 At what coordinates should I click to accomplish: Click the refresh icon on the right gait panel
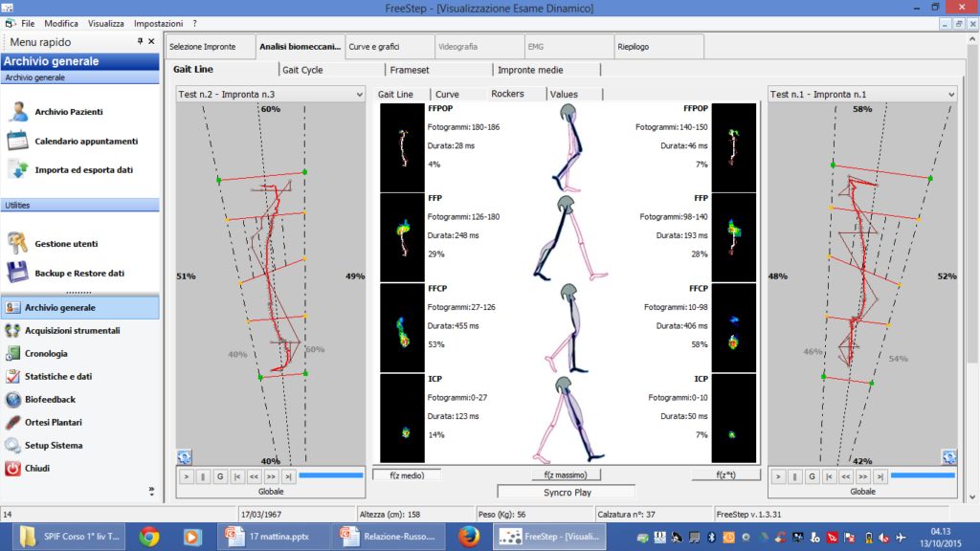pyautogui.click(x=948, y=457)
